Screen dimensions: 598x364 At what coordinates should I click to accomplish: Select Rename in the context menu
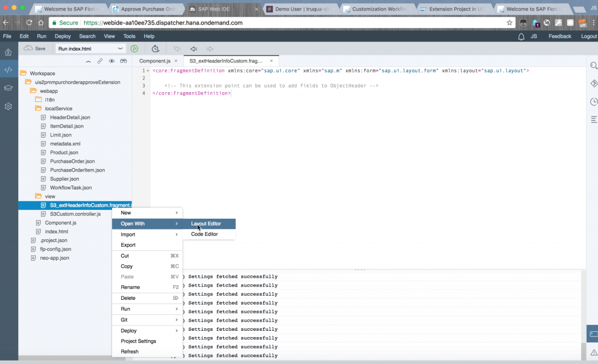pos(147,287)
